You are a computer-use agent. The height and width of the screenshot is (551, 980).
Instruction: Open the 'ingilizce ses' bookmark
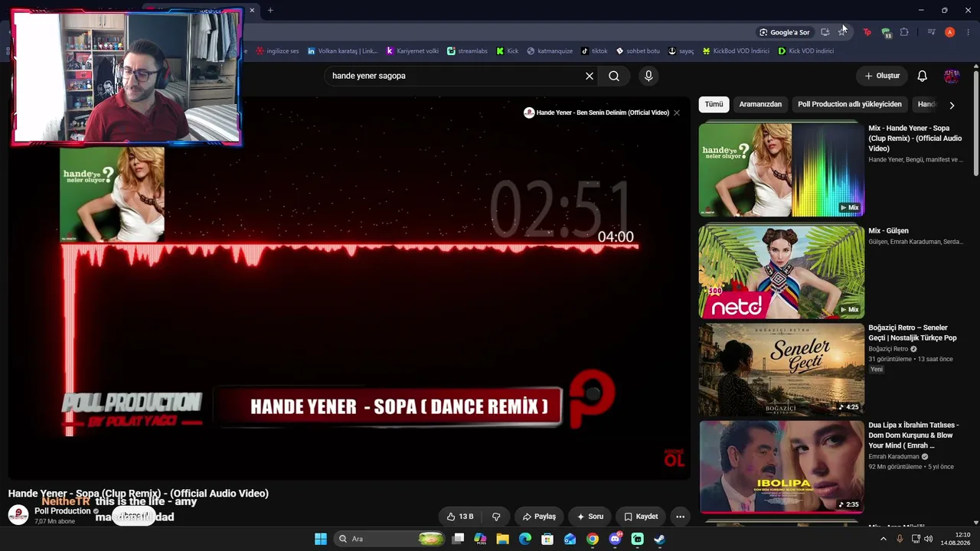[x=277, y=51]
